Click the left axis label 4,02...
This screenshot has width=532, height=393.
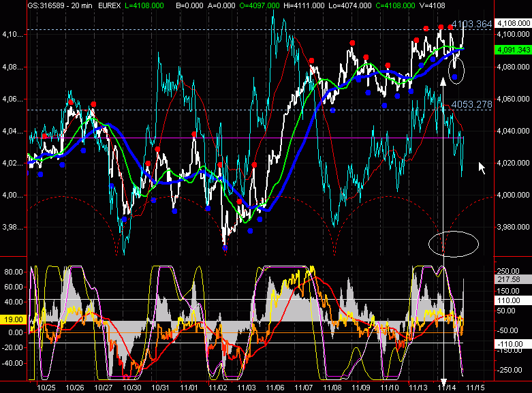pyautogui.click(x=13, y=163)
